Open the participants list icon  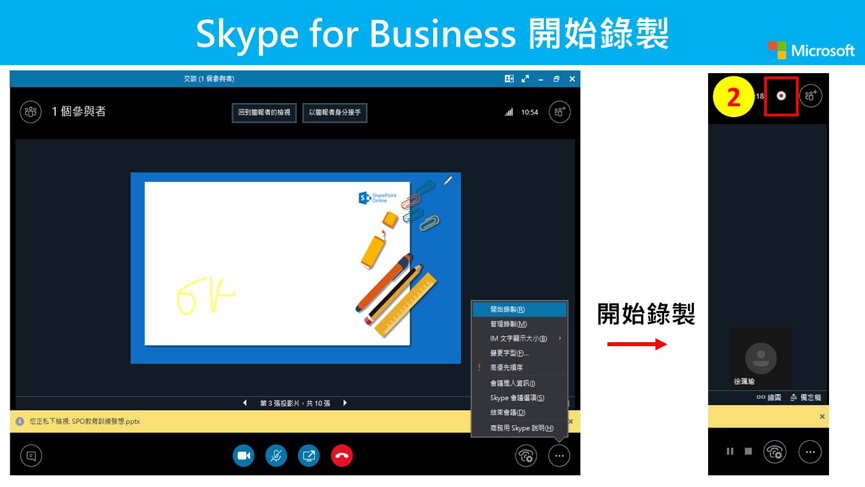(x=31, y=112)
